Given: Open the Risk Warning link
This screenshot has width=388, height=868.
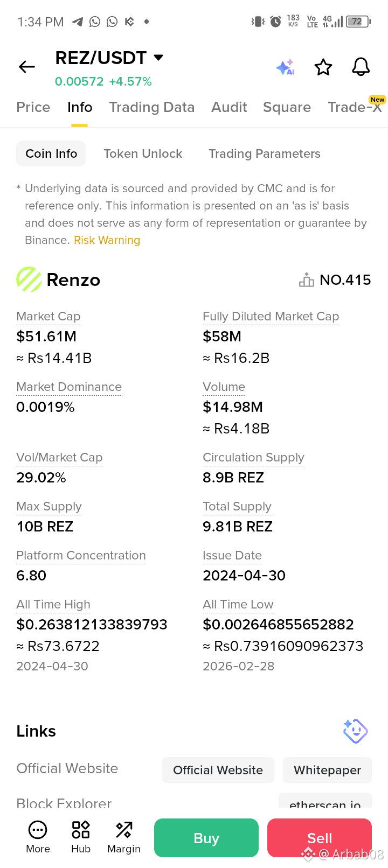Looking at the screenshot, I should click(107, 240).
